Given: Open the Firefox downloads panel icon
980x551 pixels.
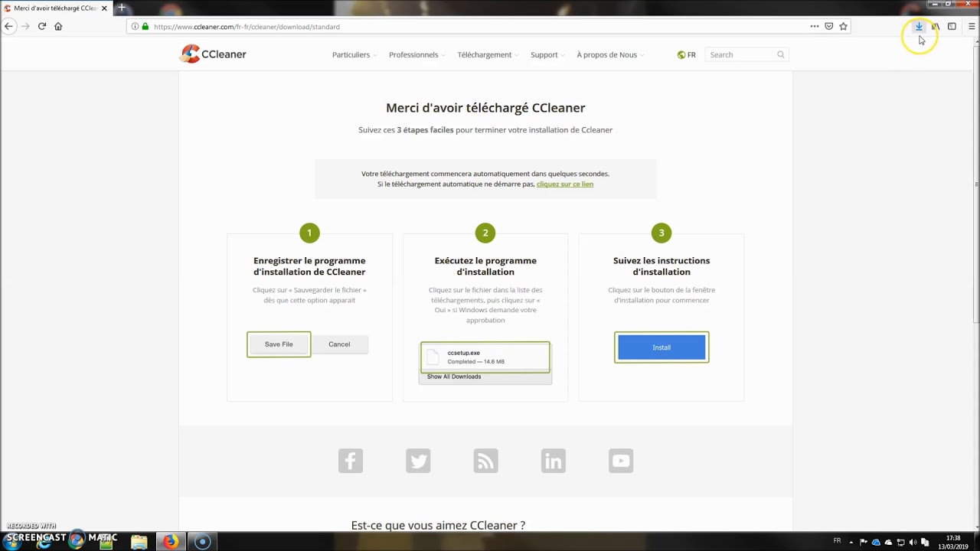Looking at the screenshot, I should click(x=918, y=26).
